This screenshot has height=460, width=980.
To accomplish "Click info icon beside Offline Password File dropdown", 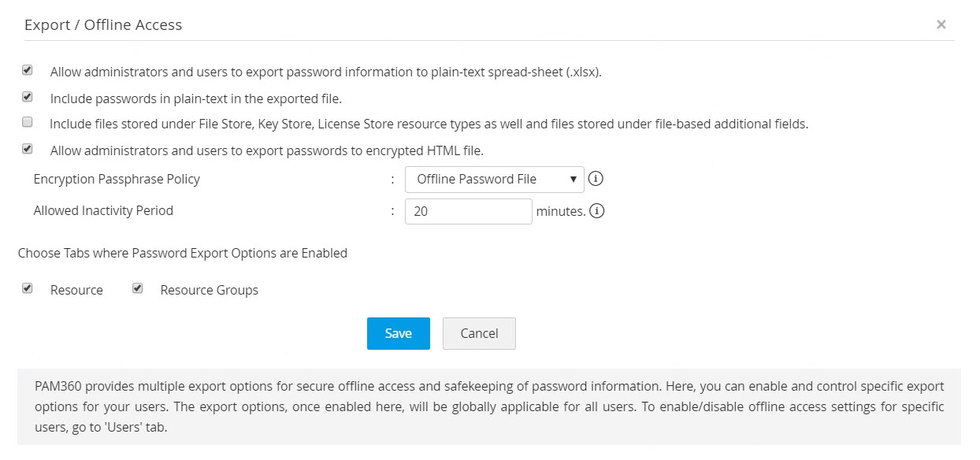I will (596, 179).
